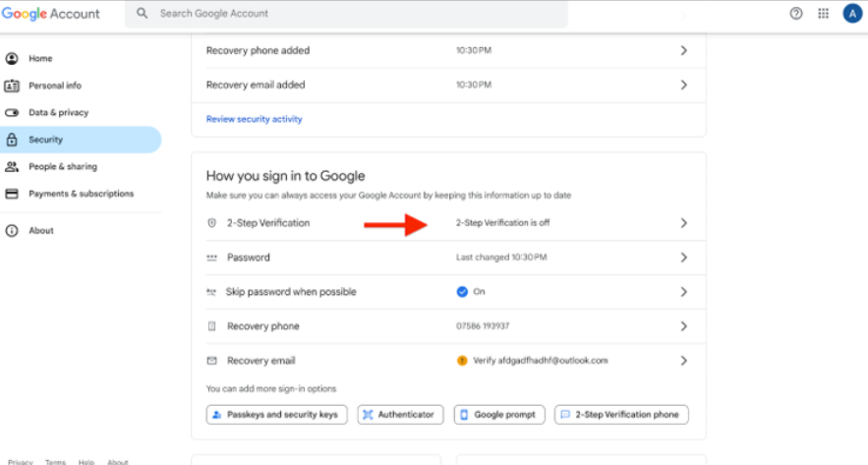The width and height of the screenshot is (868, 465).
Task: Expand the 2-Step Verification row chevron
Action: (684, 223)
